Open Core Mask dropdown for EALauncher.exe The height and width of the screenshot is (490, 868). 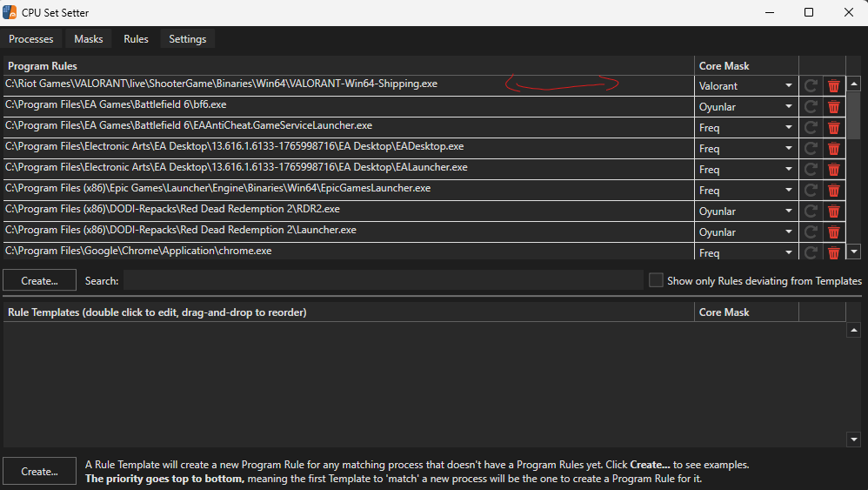tap(746, 170)
